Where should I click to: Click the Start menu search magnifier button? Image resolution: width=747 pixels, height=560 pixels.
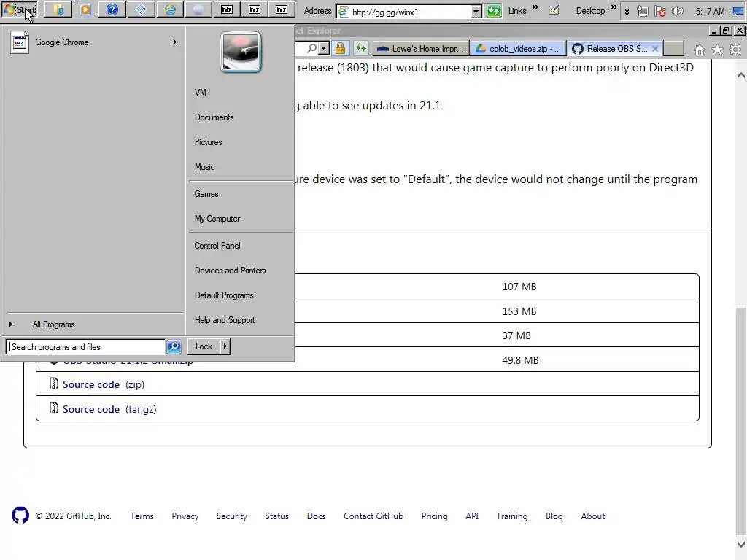(174, 346)
